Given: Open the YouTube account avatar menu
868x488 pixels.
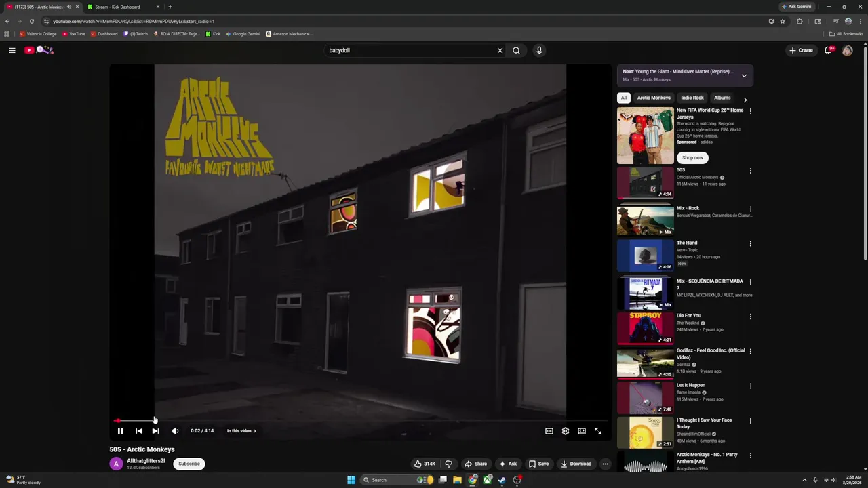Looking at the screenshot, I should point(848,50).
